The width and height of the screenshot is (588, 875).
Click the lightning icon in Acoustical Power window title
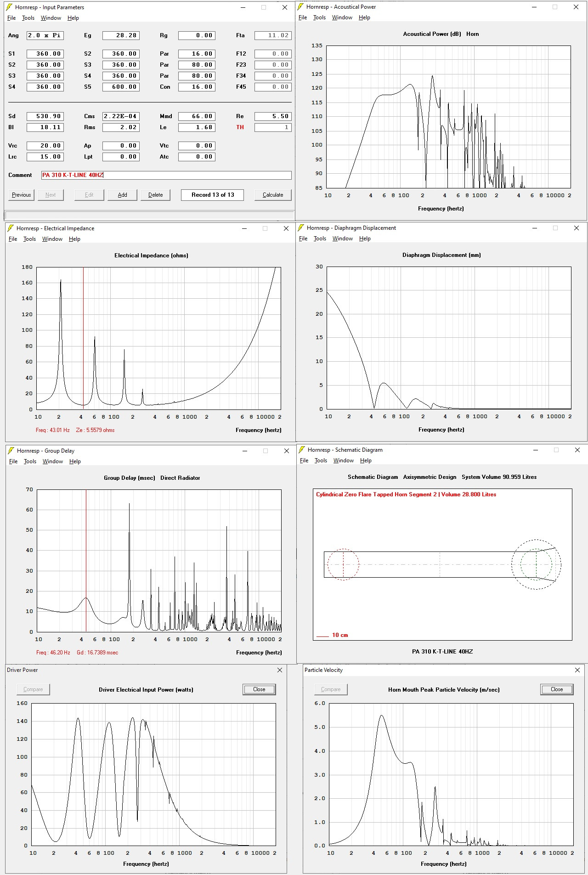300,7
